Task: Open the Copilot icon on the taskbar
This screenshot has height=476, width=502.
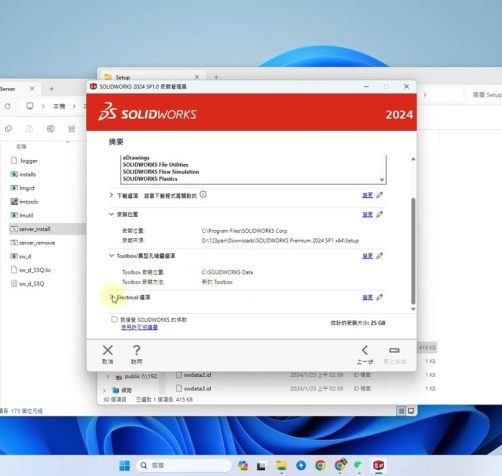Action: click(243, 465)
